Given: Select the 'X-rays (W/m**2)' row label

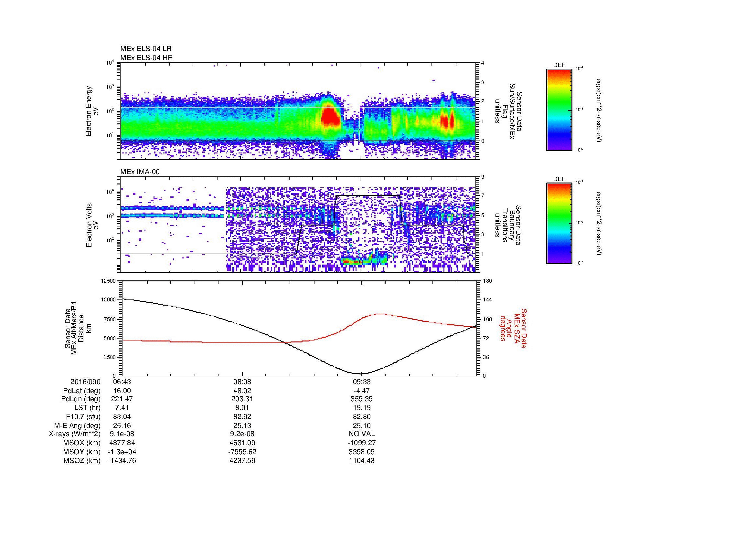Looking at the screenshot, I should [74, 434].
